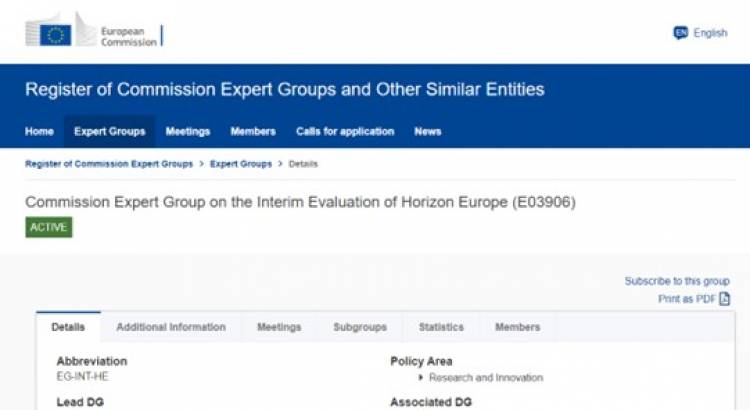Click the PDF document icon

[724, 299]
